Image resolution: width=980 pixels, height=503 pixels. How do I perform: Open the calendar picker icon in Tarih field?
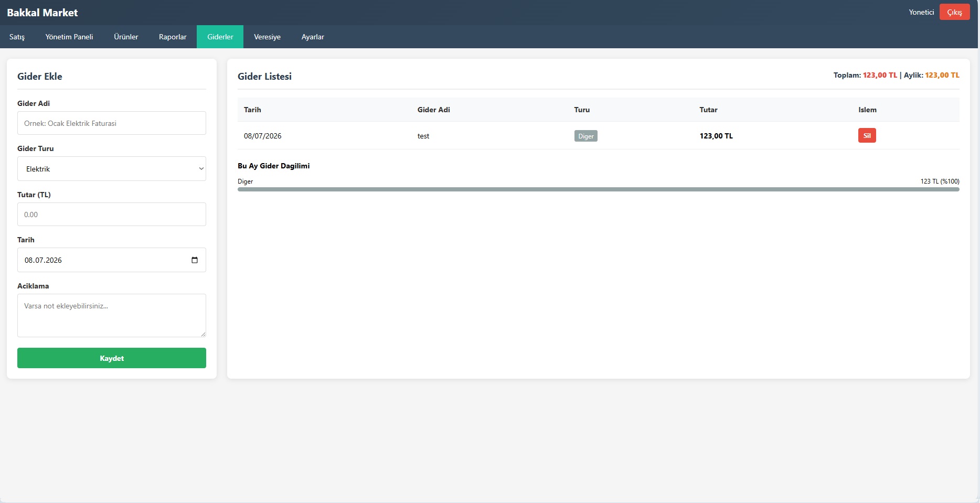[195, 260]
